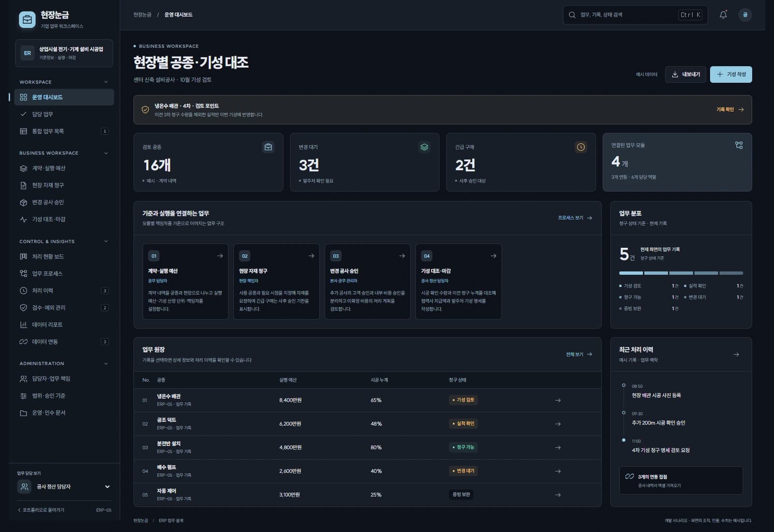
Task: Click the 전체 보기 link
Action: [x=579, y=355]
